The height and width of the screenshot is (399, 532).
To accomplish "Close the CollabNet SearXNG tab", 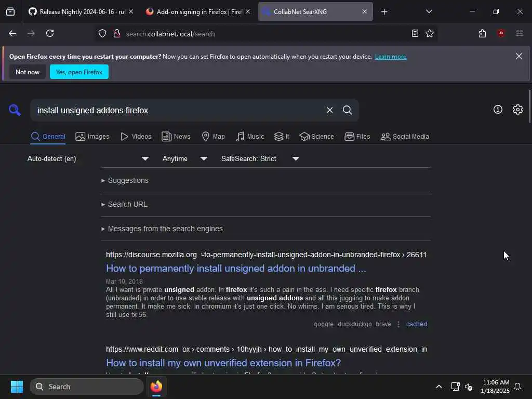I will 364,12.
